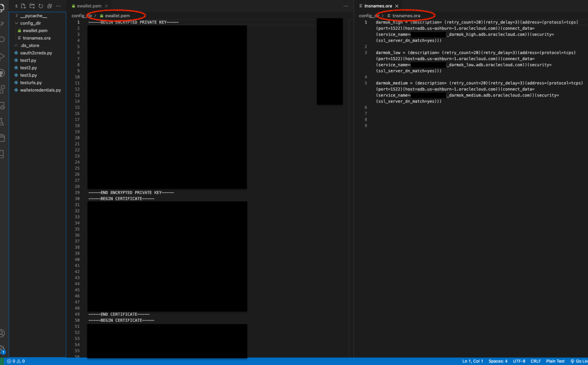Open the Extensions view in activity bar

click(x=2, y=89)
